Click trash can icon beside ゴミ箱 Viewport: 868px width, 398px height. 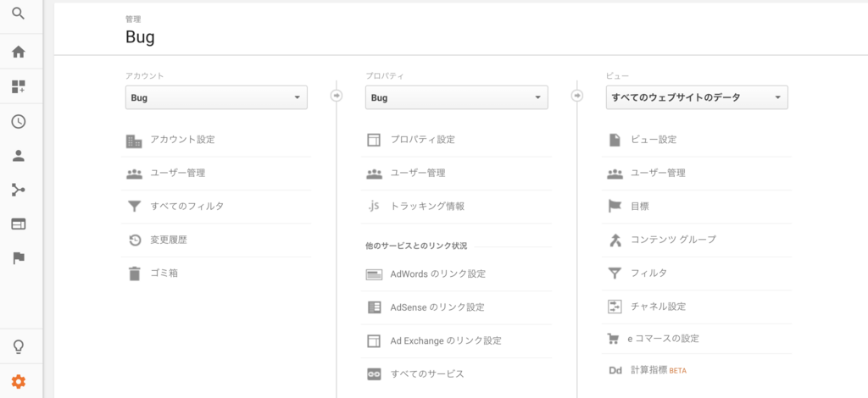tap(135, 274)
